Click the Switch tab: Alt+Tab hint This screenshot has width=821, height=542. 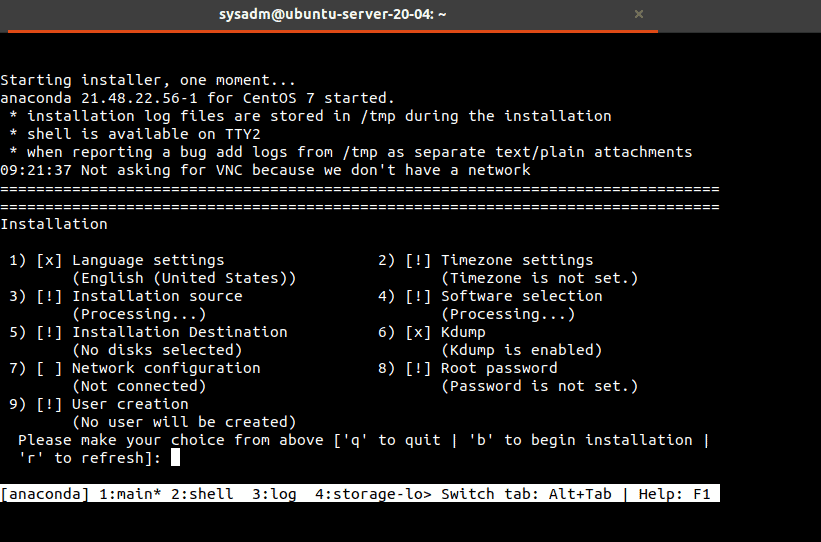(x=526, y=494)
